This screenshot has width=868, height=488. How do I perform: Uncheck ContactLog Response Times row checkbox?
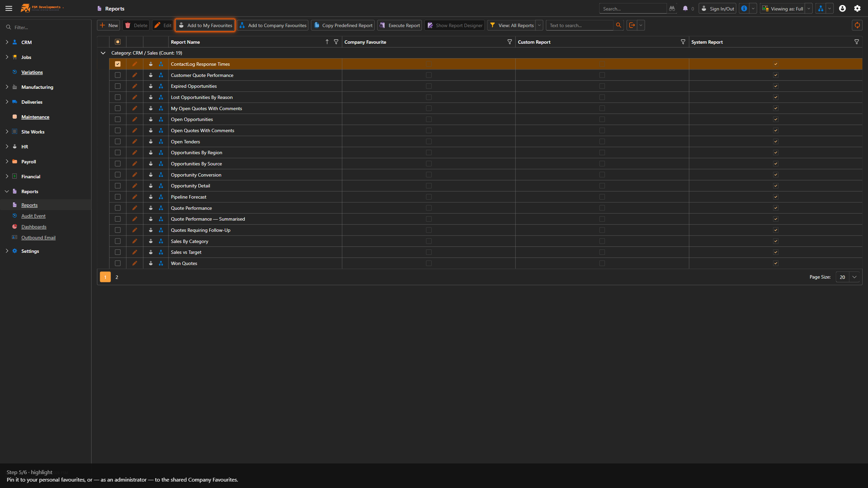(118, 64)
